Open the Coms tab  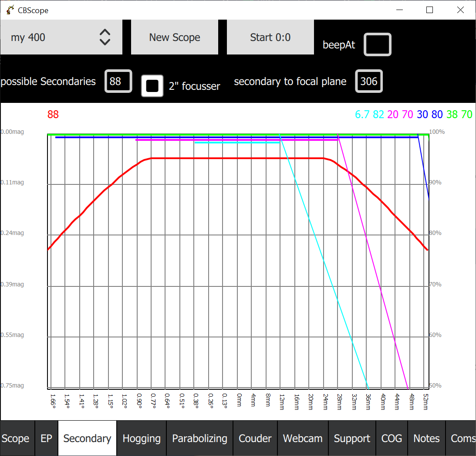point(461,438)
